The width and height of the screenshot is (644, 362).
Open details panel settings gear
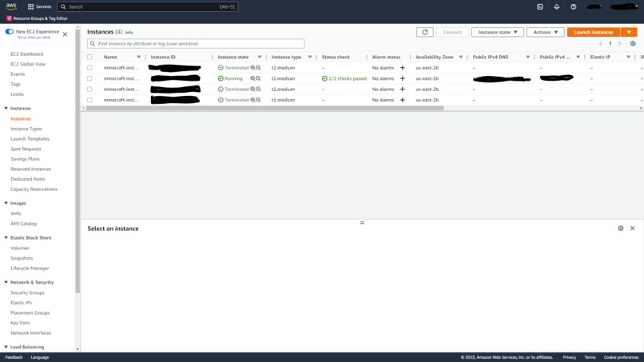pos(621,228)
